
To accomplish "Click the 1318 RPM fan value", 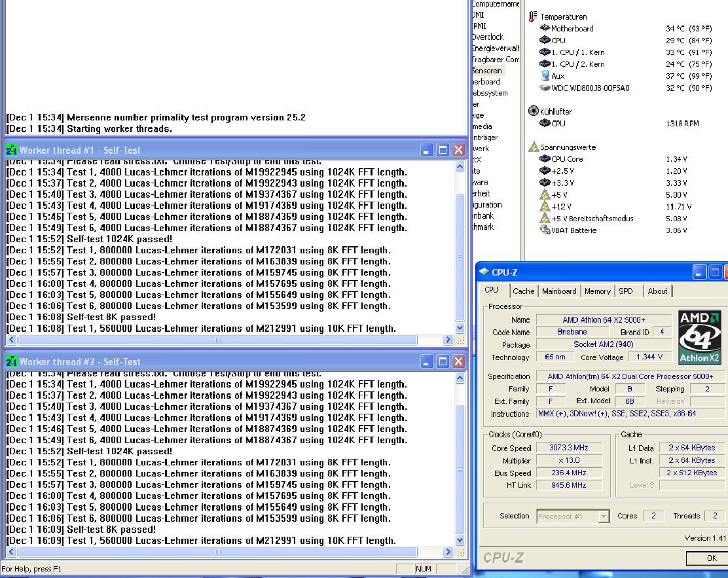I will tap(682, 124).
